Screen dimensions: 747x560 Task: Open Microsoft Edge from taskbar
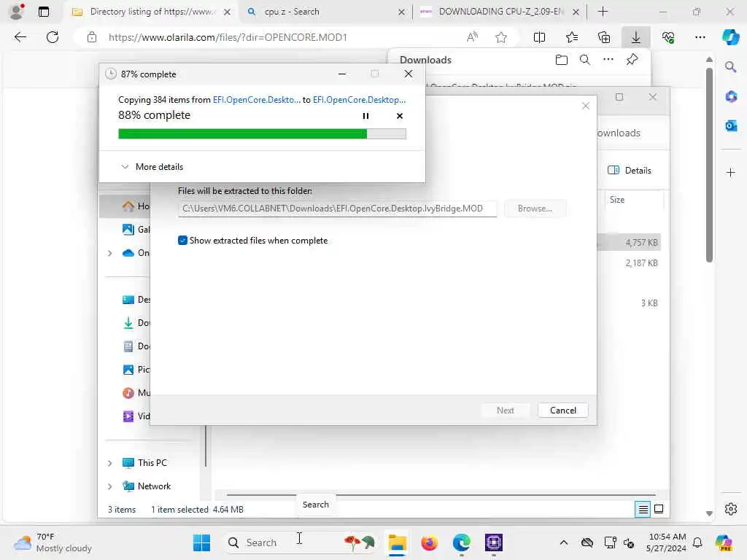[x=461, y=542]
